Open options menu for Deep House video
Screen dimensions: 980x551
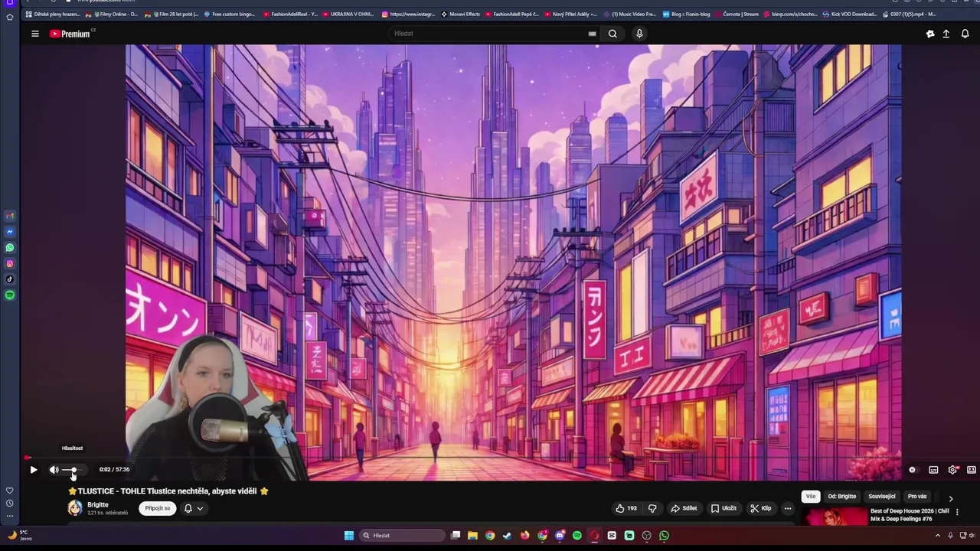(957, 512)
